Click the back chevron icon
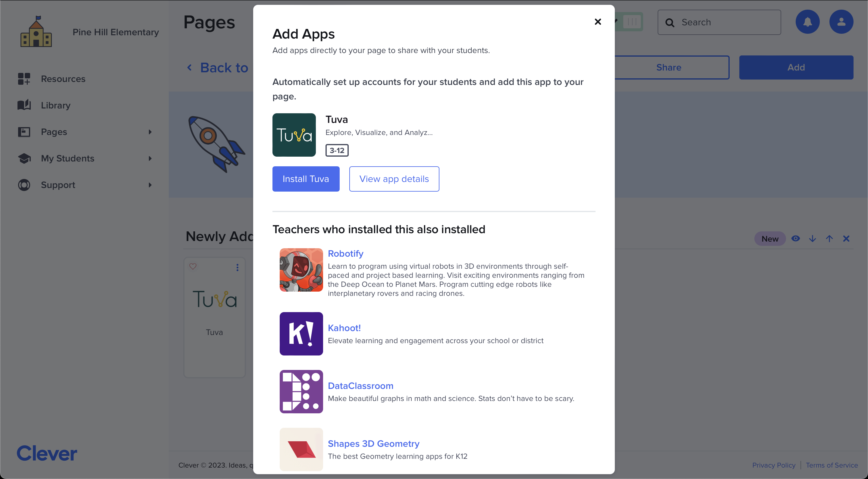This screenshot has width=868, height=479. (x=190, y=68)
